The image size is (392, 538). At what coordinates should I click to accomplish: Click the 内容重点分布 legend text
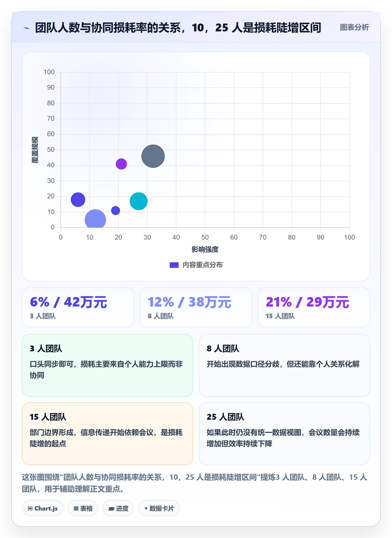pos(202,265)
